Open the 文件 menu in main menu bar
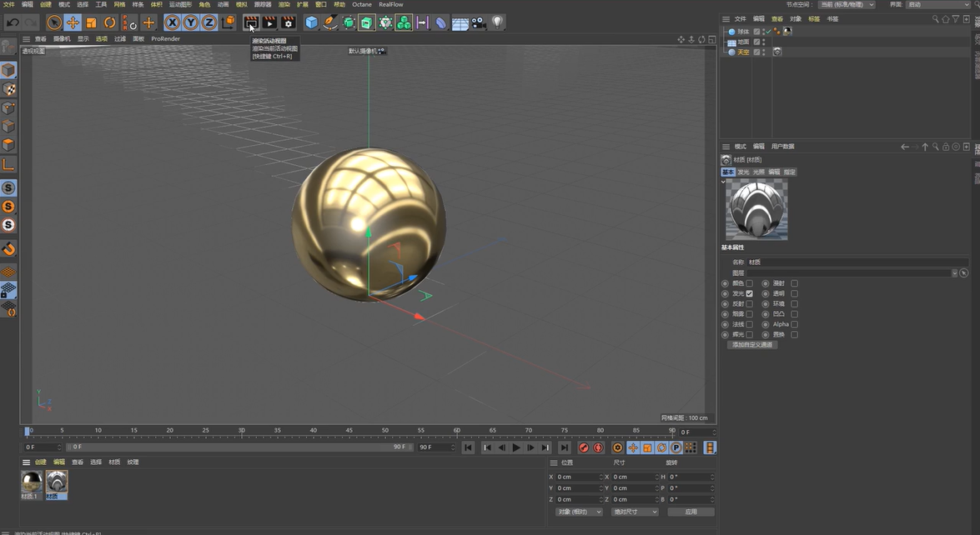The width and height of the screenshot is (980, 535). coord(8,4)
